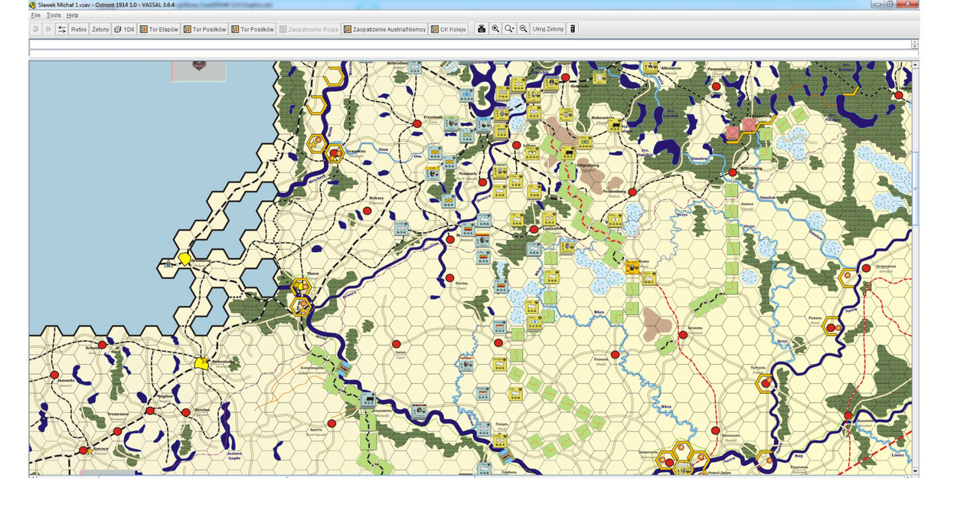
Task: Open Tor Posiłków next to Tor Etapów
Action: pyautogui.click(x=205, y=29)
